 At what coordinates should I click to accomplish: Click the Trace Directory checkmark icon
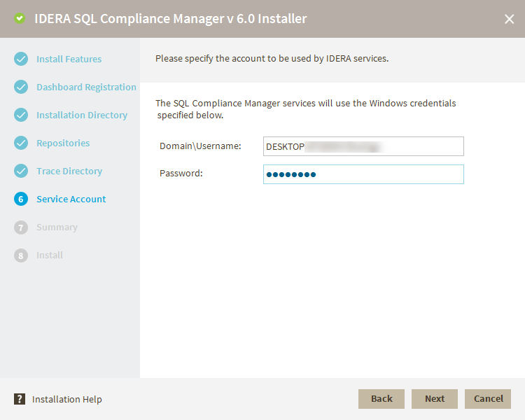coord(21,171)
